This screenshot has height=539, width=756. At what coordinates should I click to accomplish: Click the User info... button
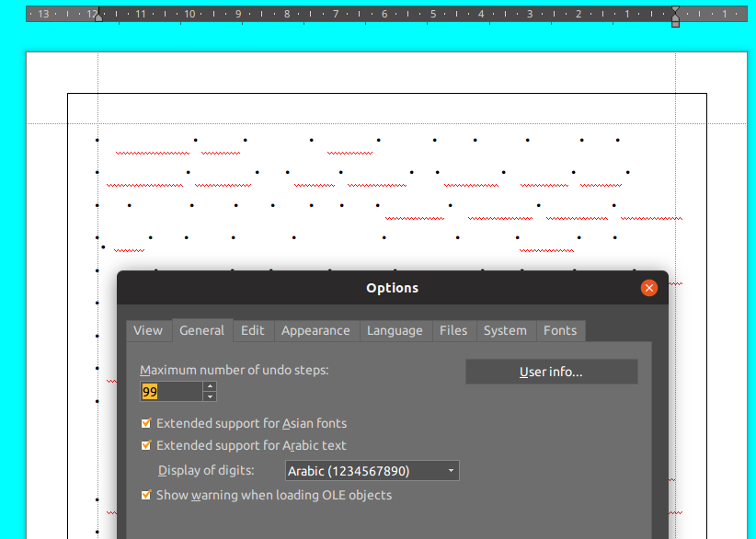[551, 373]
